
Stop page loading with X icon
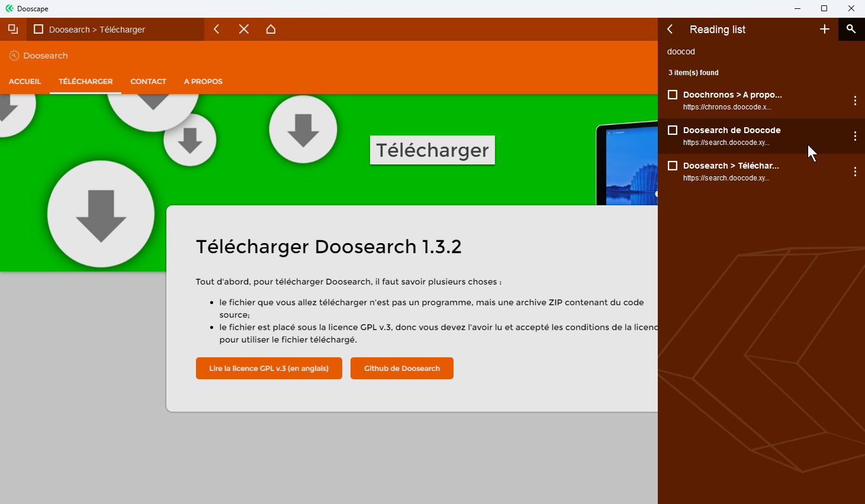pyautogui.click(x=244, y=29)
